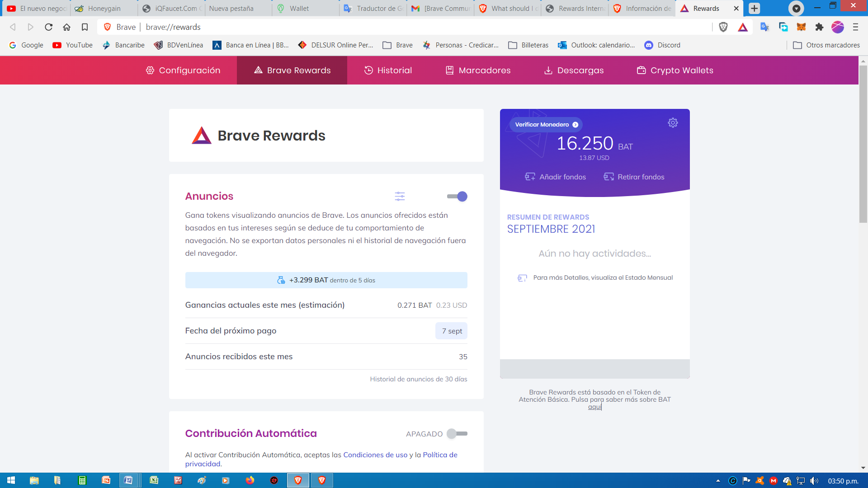Open Anuncios settings sliders icon
The width and height of the screenshot is (868, 488).
pos(400,196)
